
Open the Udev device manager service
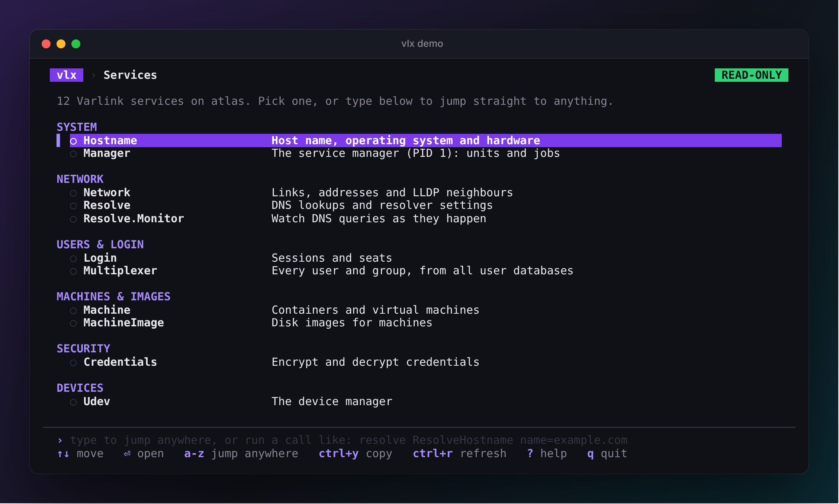pos(97,401)
